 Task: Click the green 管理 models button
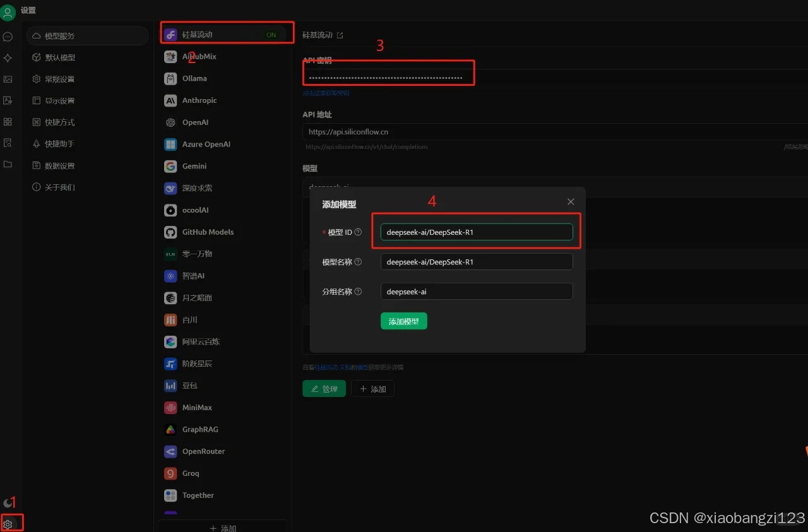coord(324,389)
